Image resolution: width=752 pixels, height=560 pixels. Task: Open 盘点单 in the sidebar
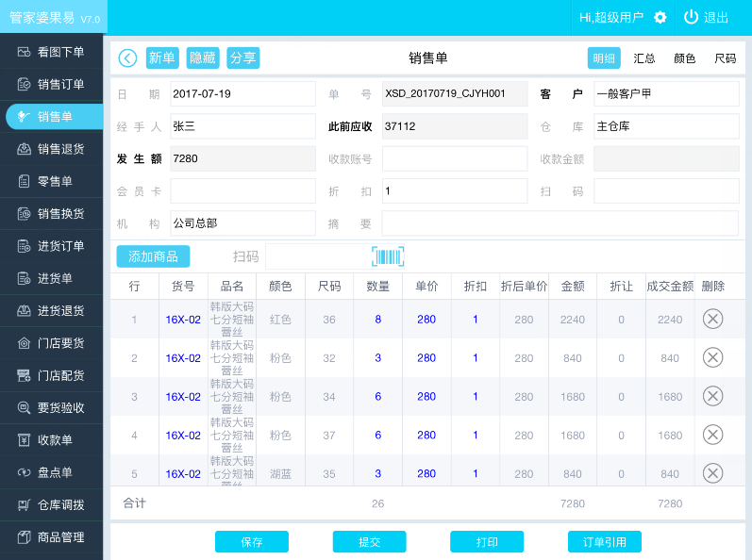(51, 472)
